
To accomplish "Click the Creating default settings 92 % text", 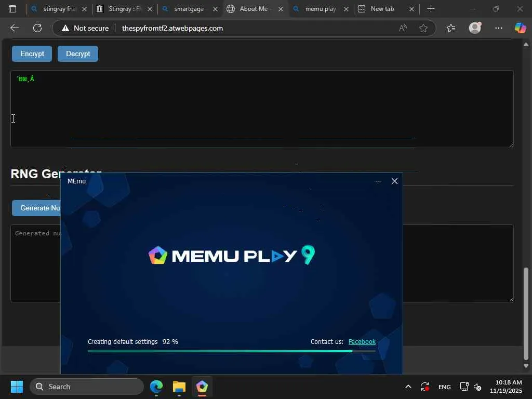I will 132,342.
